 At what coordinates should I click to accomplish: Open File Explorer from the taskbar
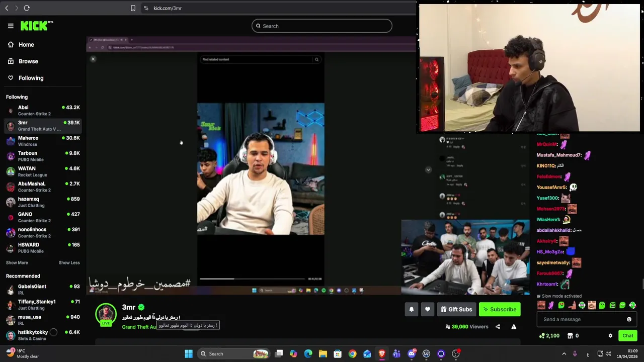[323, 354]
